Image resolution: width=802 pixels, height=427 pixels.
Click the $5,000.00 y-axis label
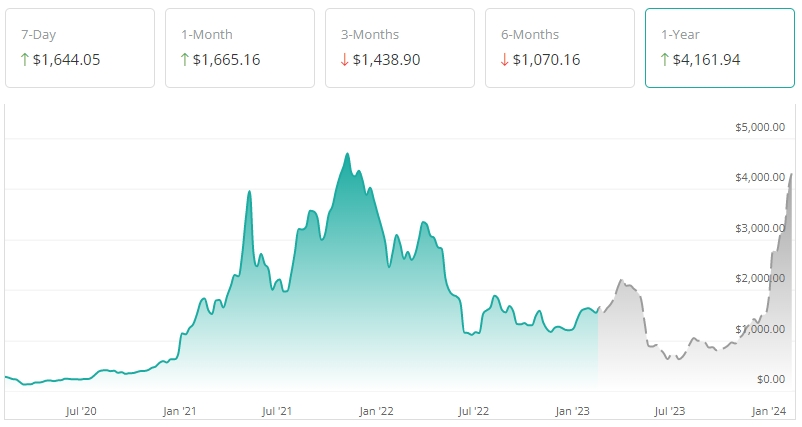(758, 127)
